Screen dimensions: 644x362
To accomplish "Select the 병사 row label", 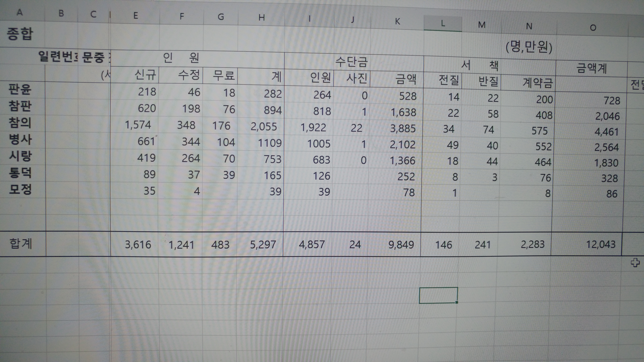I will (x=20, y=139).
